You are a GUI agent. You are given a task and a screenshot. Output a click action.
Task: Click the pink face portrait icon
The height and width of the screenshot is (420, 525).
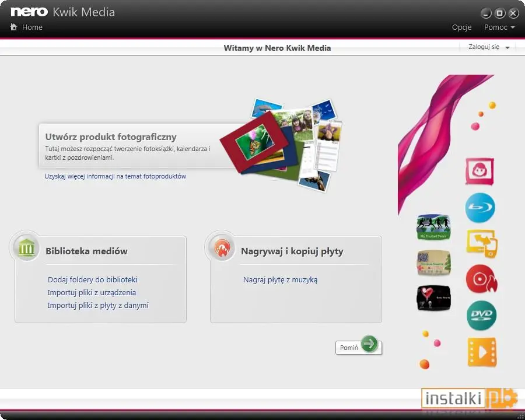coord(480,171)
